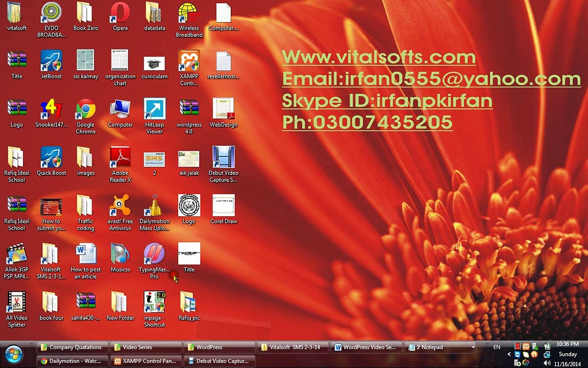Open six kalmay image file
Screen dimensions: 588x368
tap(86, 64)
